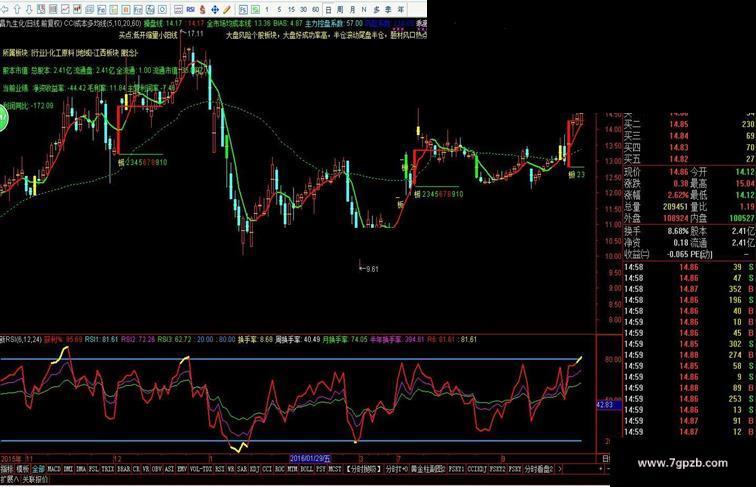Select the quarterly (季) period button

[388, 10]
